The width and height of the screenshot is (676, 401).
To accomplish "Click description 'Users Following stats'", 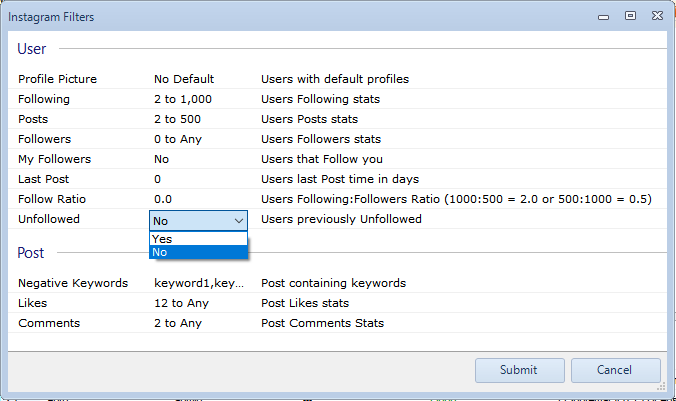I will point(320,99).
